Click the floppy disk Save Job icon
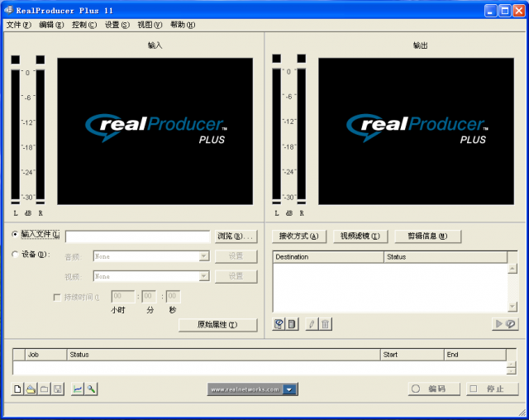 [58, 389]
